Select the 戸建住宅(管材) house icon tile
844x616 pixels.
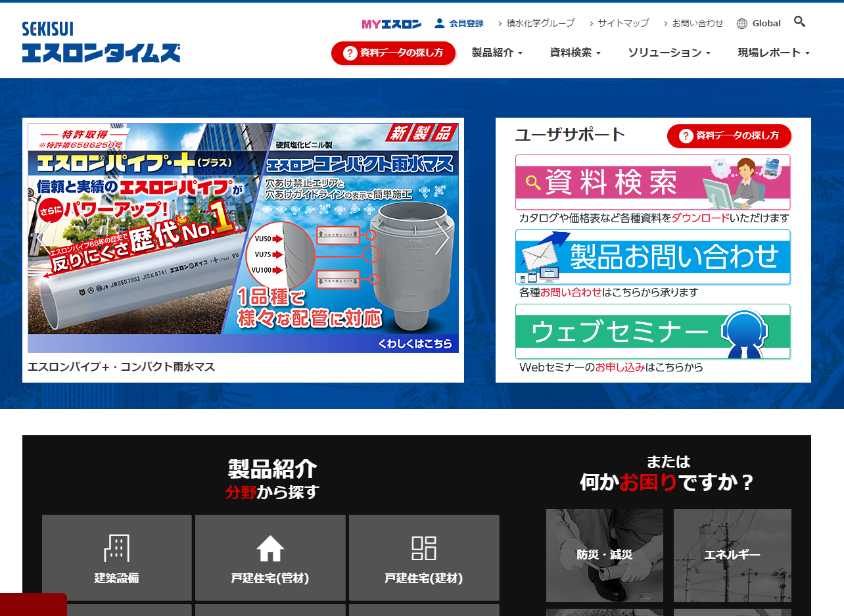click(270, 557)
